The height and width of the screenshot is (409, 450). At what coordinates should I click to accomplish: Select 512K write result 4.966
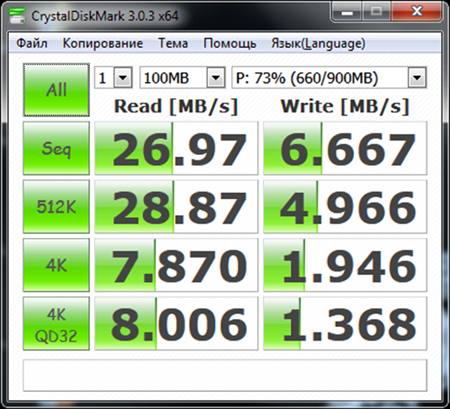[345, 207]
